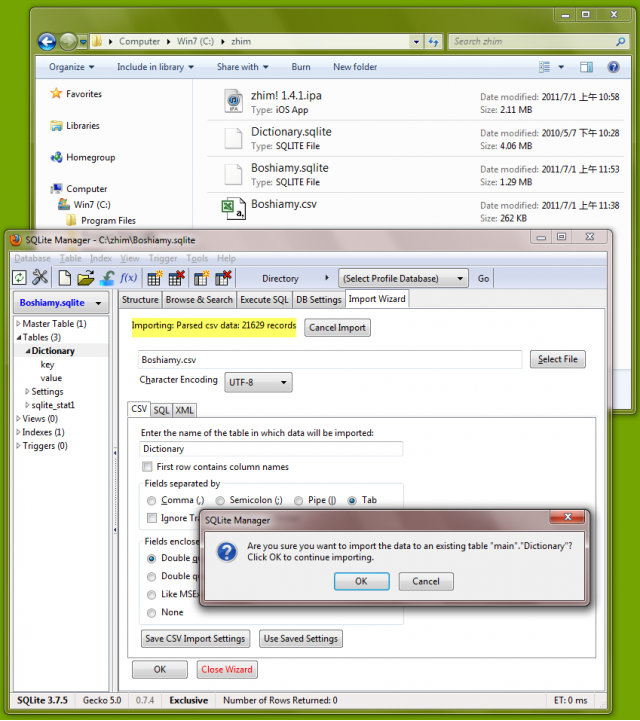This screenshot has width=640, height=721.
Task: Choose None for fields enclosed by
Action: [x=151, y=612]
